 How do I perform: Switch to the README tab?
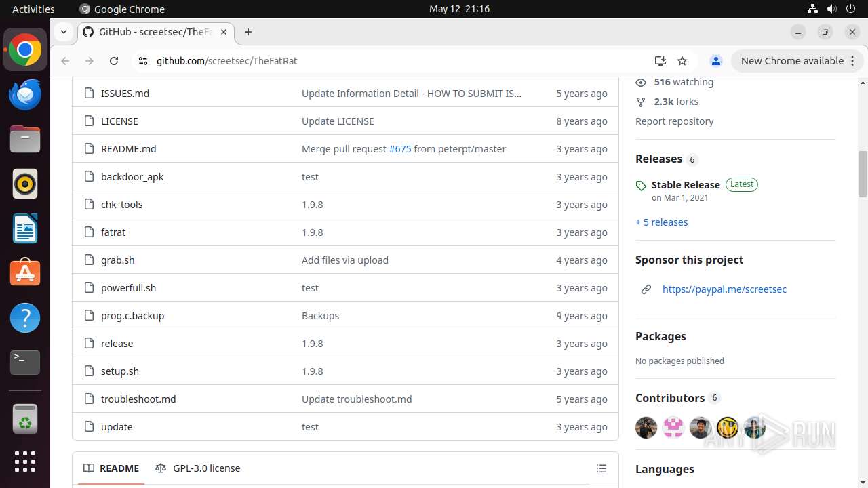point(111,468)
